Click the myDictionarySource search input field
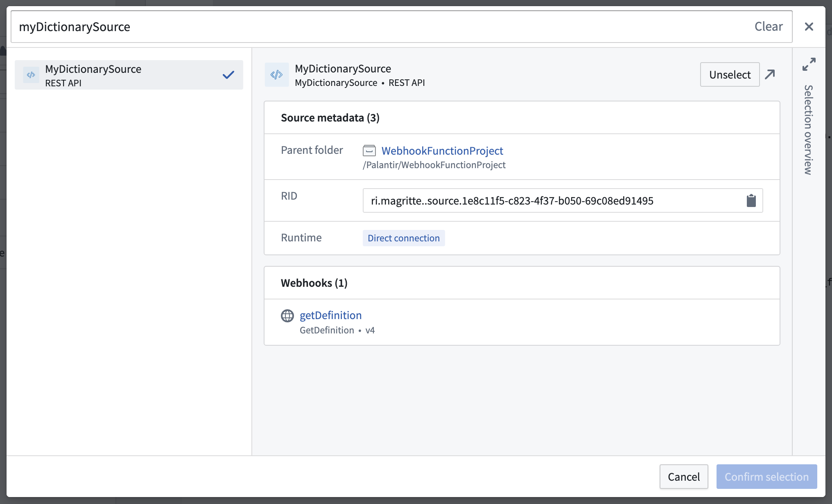This screenshot has height=504, width=832. click(x=401, y=27)
